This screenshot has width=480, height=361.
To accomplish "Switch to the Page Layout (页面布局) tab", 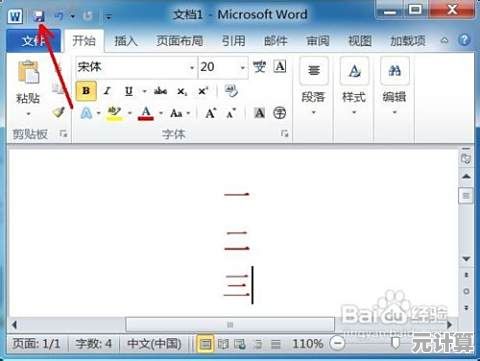I will tap(180, 41).
